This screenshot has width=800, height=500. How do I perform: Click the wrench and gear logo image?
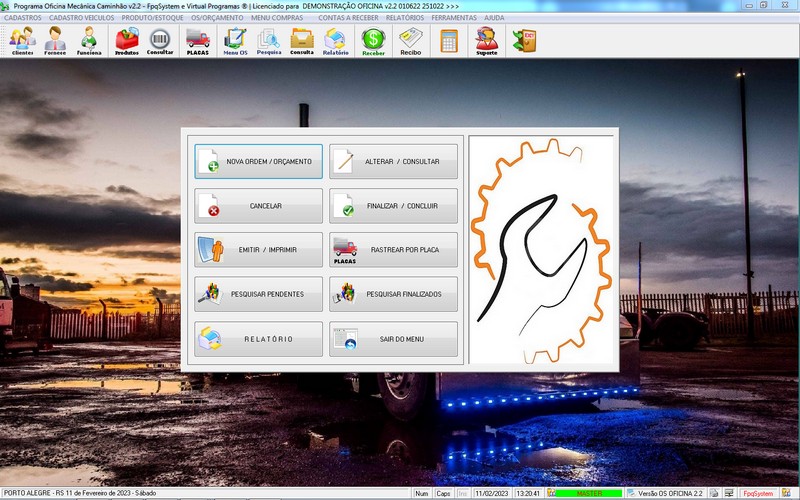click(541, 250)
